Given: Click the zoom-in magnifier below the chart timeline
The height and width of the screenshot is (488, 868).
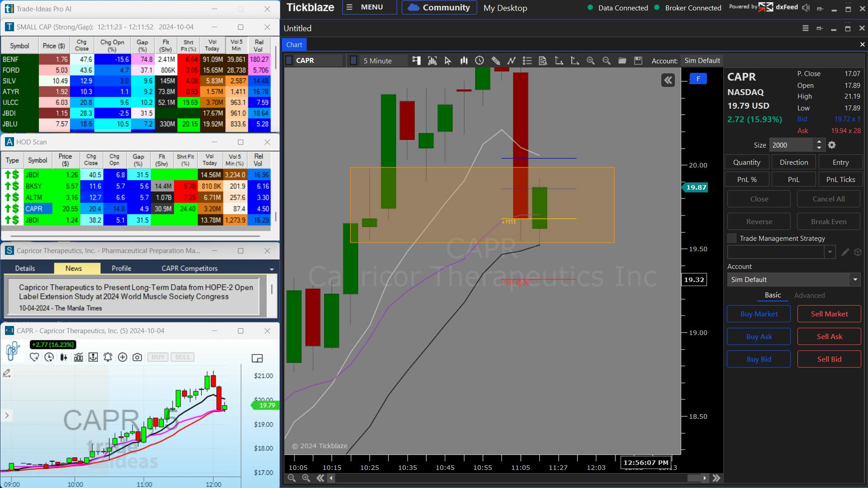Looking at the screenshot, I should click(306, 478).
